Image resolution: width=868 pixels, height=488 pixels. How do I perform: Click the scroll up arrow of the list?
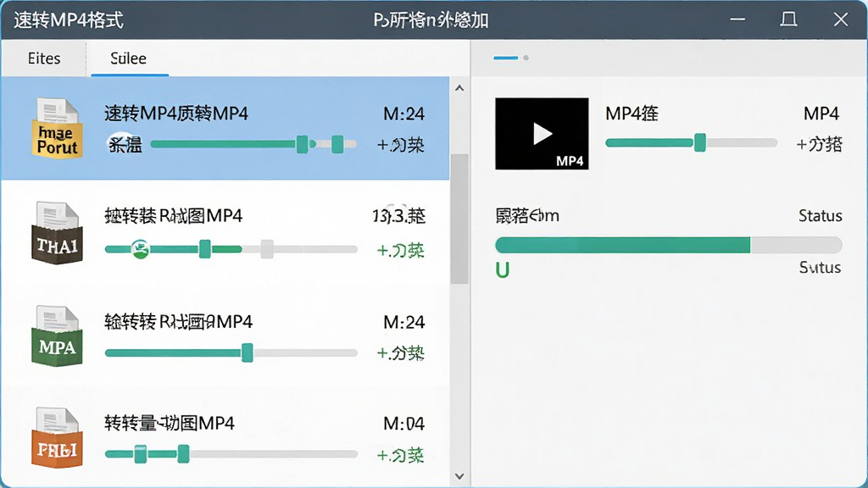pyautogui.click(x=459, y=88)
